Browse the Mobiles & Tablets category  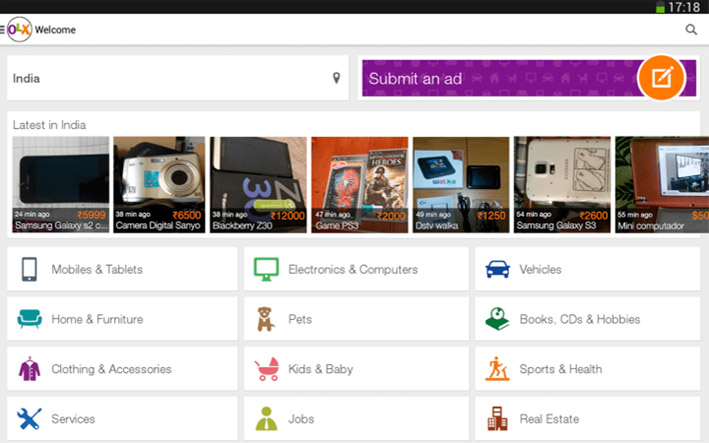point(122,269)
